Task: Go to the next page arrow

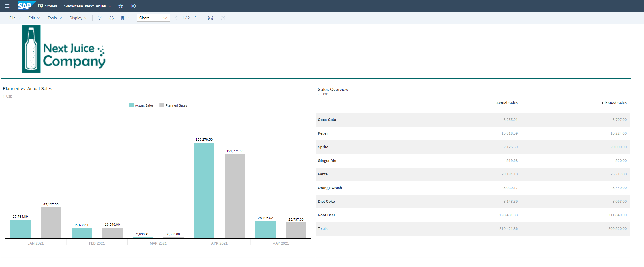Action: coord(196,18)
